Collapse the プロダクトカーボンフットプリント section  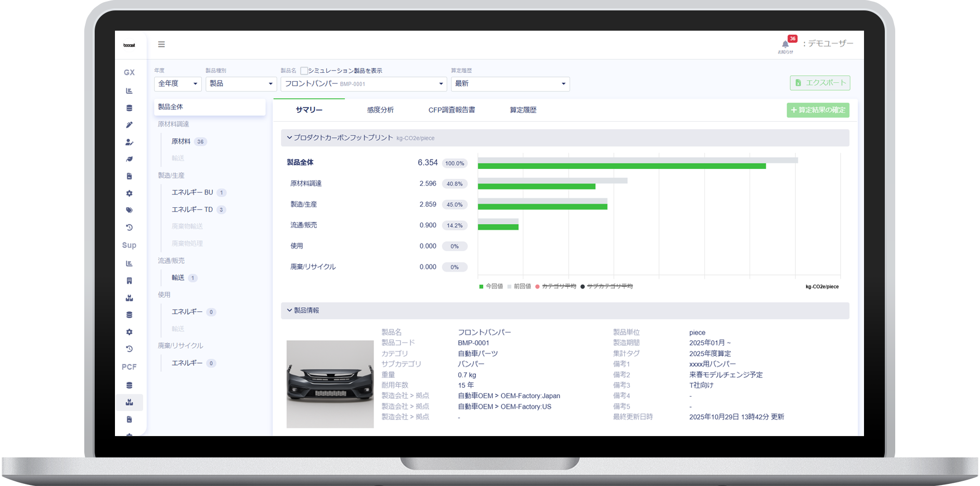565,138
